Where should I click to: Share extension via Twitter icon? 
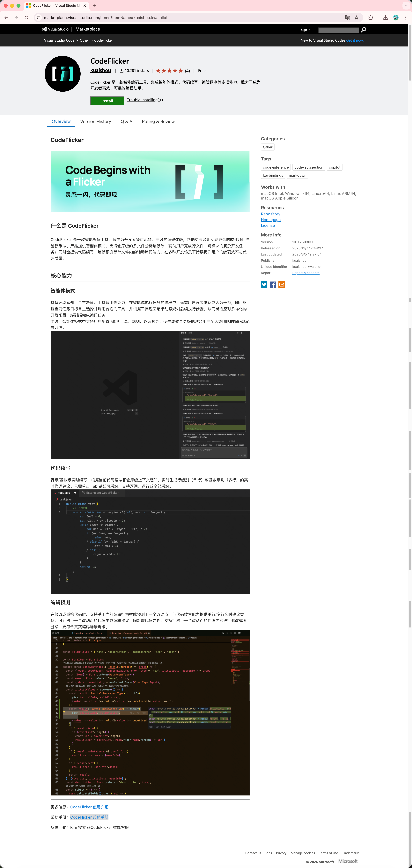(x=264, y=285)
